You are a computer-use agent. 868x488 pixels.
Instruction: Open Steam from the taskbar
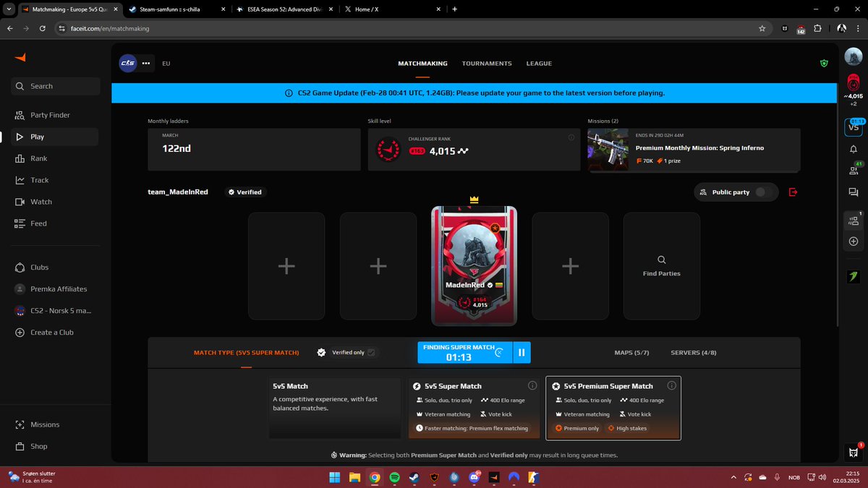[x=414, y=477]
